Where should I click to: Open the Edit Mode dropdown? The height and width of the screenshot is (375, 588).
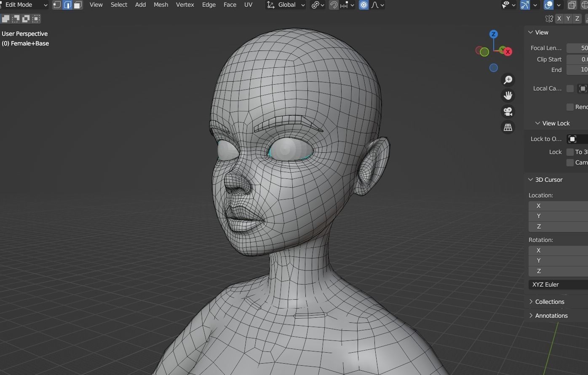click(24, 5)
